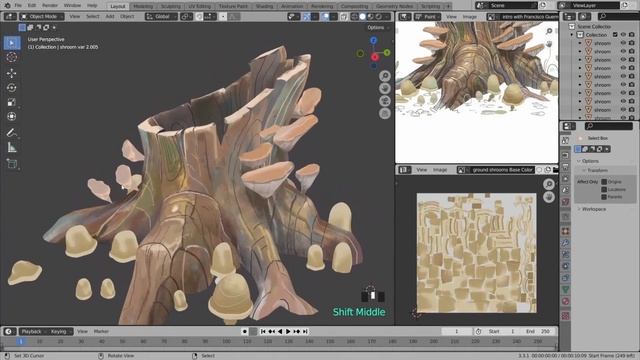Select the Scale tool
640x360 pixels.
pyautogui.click(x=12, y=102)
